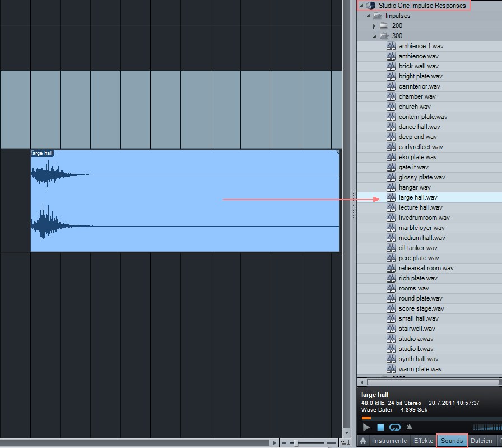Click arrangement horizontal scroll right arrow
502x448 pixels.
pyautogui.click(x=274, y=443)
